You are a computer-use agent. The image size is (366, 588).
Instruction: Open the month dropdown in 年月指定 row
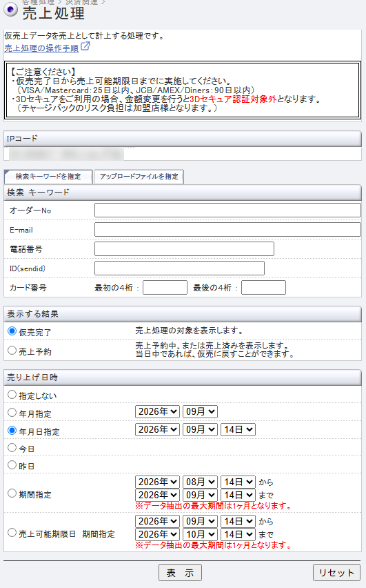200,412
